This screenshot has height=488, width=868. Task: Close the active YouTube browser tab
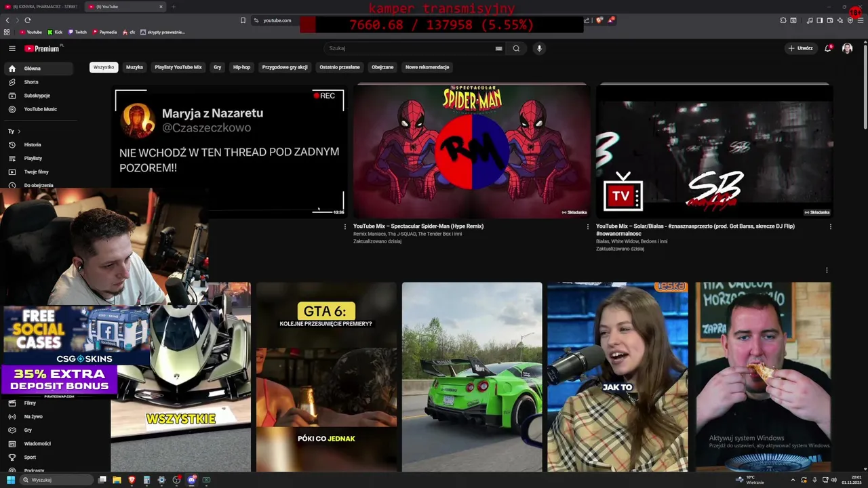click(161, 7)
